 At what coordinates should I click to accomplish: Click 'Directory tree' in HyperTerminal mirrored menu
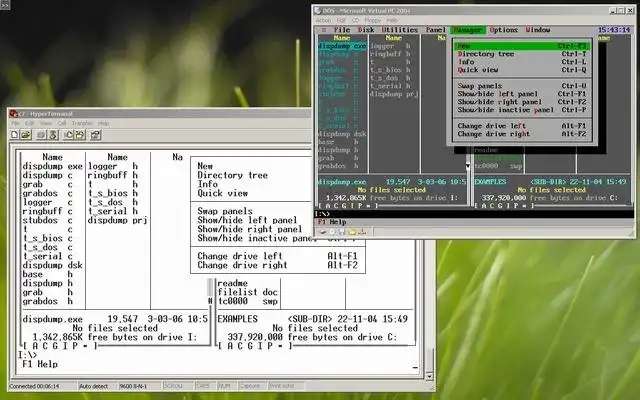[x=232, y=175]
